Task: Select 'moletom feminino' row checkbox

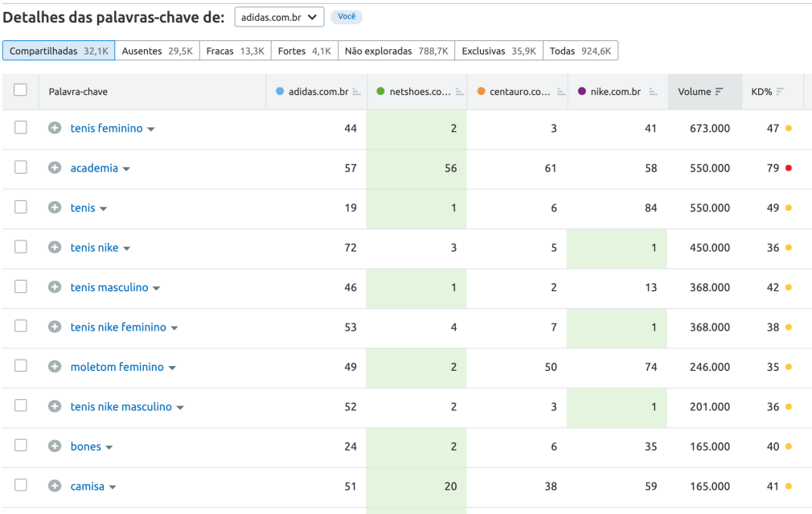Action: point(21,366)
